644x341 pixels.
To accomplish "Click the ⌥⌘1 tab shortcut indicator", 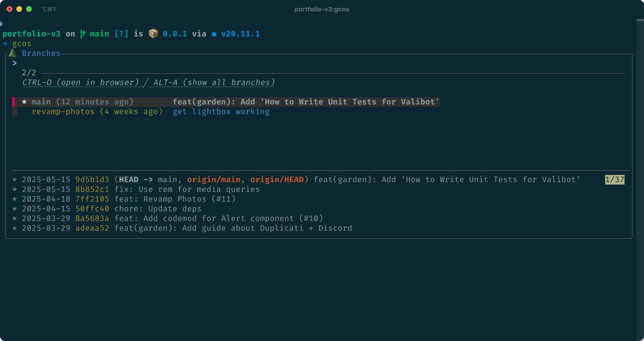I will pos(49,9).
